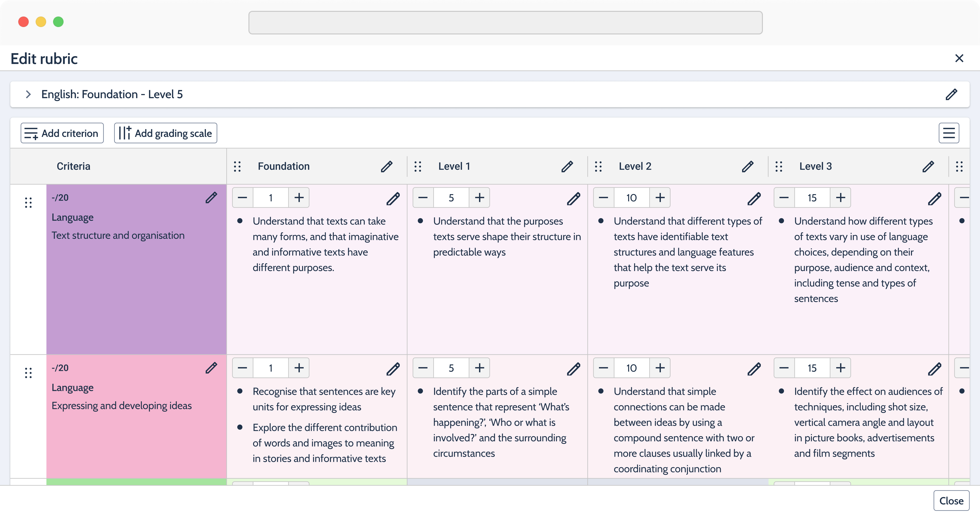Click the purple Text structure criterion cell

pos(136,269)
